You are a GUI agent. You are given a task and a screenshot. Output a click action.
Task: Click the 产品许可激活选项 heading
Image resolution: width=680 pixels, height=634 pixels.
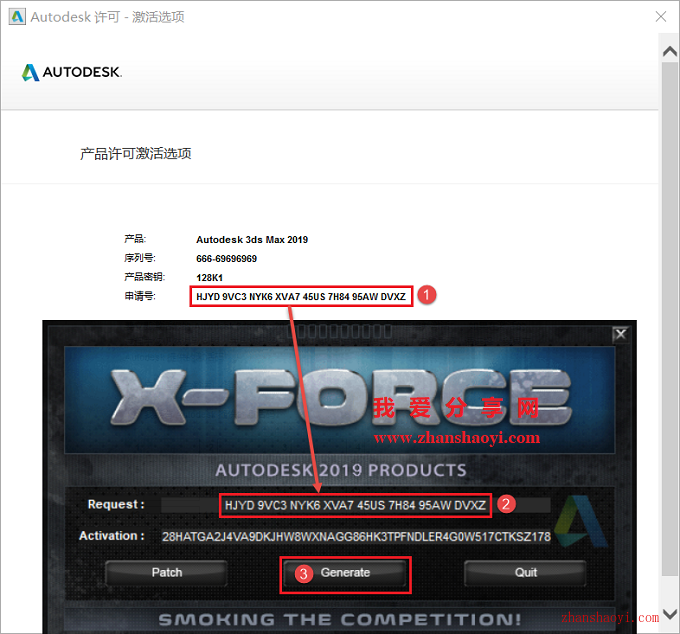(136, 154)
